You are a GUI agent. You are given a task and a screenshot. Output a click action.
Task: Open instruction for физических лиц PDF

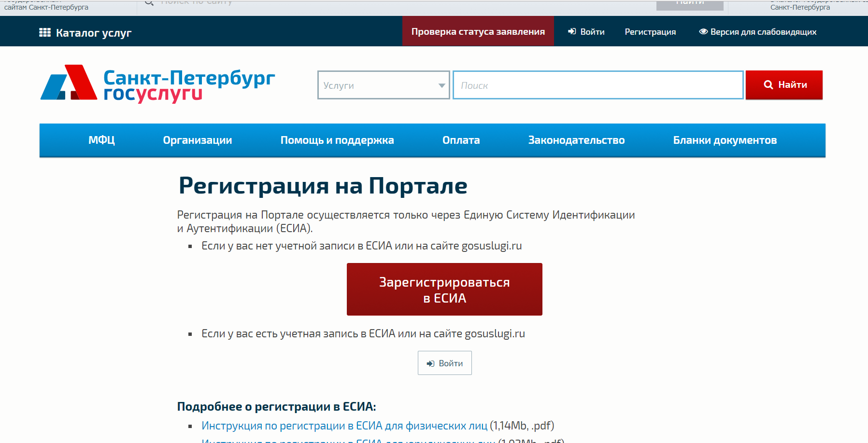pyautogui.click(x=344, y=426)
